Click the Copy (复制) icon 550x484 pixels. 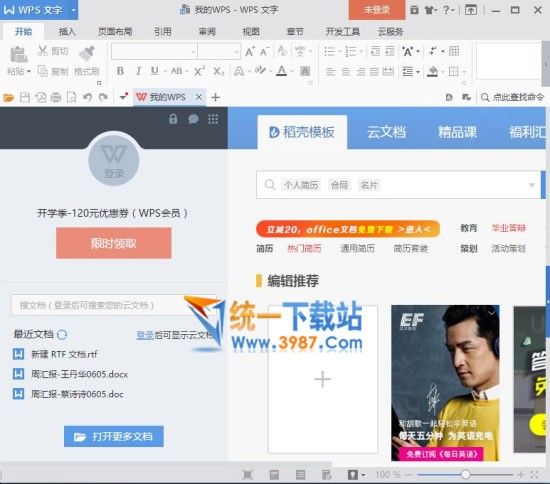[x=43, y=71]
